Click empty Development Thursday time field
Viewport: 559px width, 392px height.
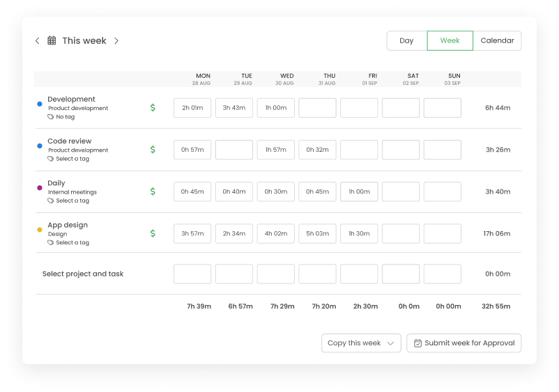(317, 107)
